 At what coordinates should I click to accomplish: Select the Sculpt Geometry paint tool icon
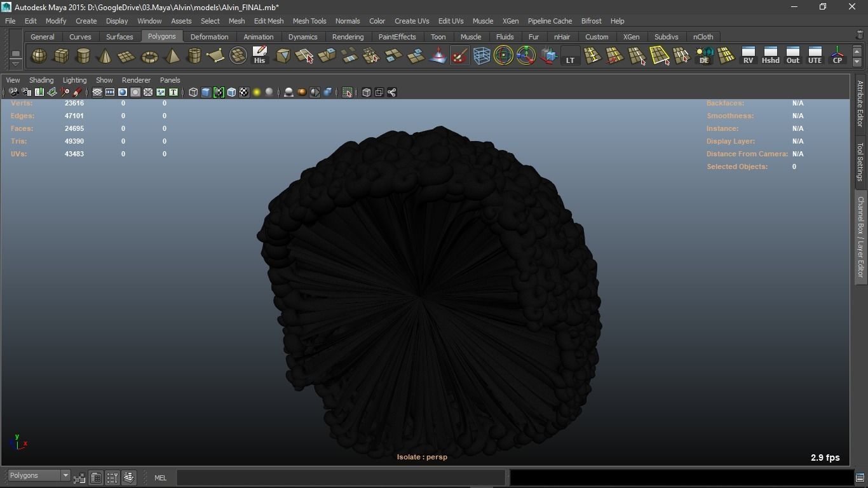click(x=459, y=56)
